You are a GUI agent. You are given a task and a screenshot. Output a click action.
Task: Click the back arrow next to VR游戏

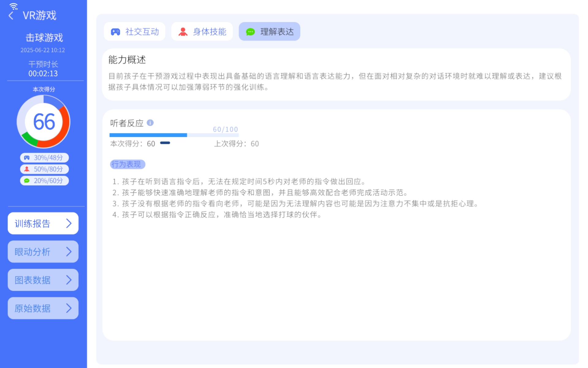pyautogui.click(x=11, y=15)
